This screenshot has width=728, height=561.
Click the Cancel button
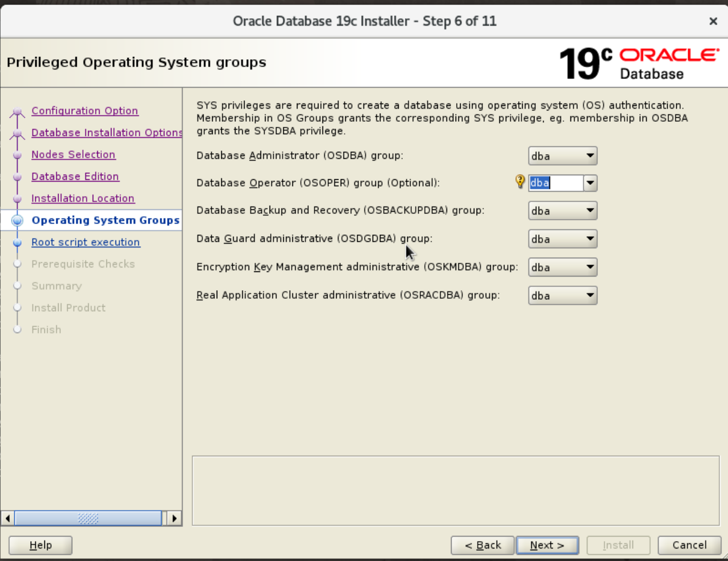[689, 545]
